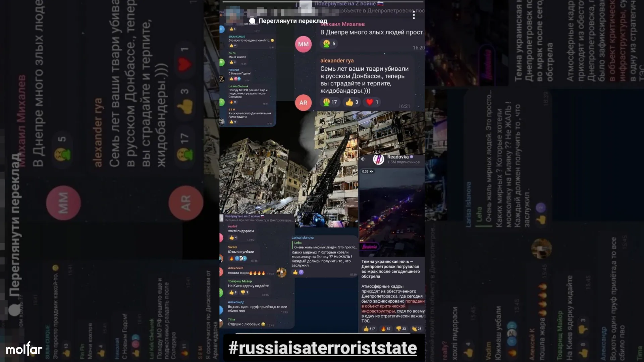Toggle the muted speaker icon on the video
This screenshot has height=362, width=644.
pos(372,171)
